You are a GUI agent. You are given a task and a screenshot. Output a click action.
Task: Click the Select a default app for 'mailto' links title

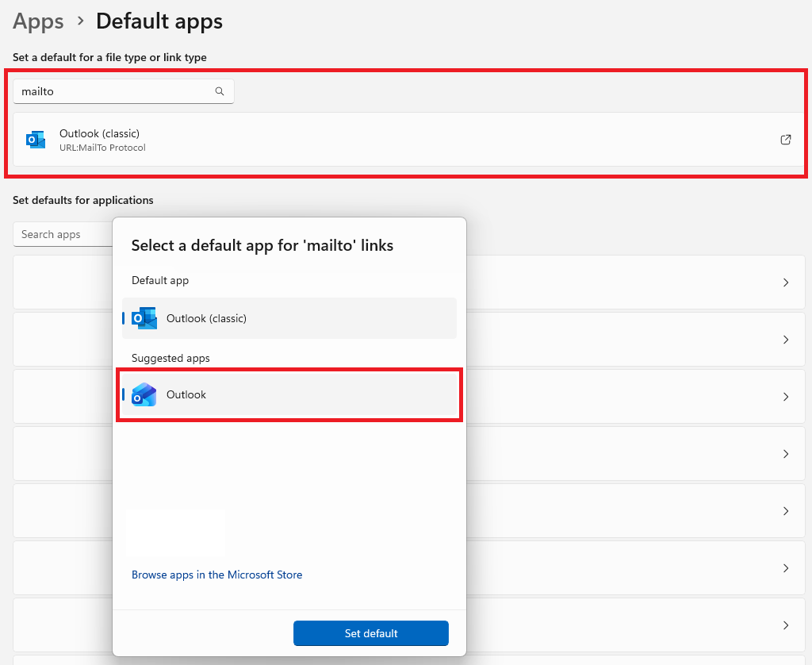(262, 245)
